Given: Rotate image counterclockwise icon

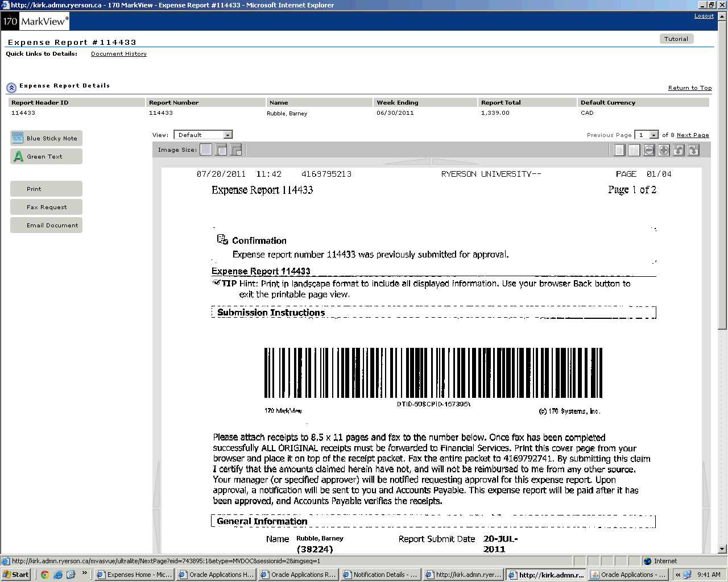Looking at the screenshot, I should click(679, 150).
